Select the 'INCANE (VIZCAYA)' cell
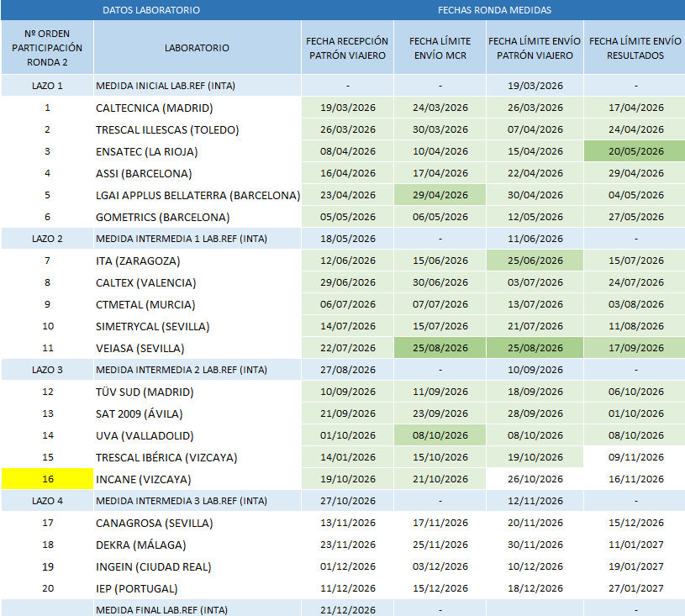 197,479
